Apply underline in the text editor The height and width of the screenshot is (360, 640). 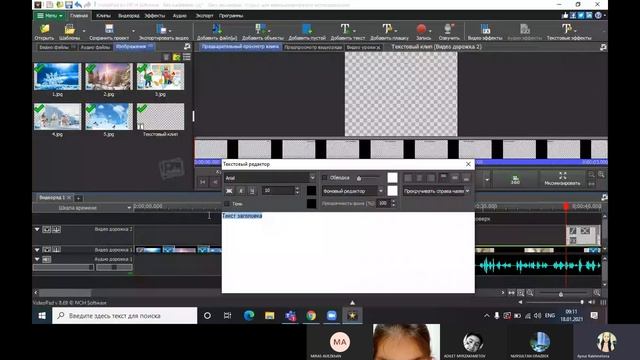coord(252,191)
